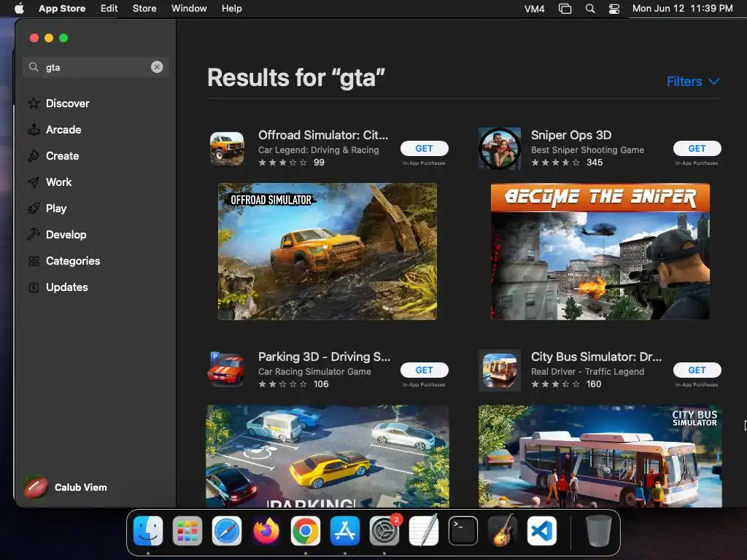Click the "Real Driver - Traffic Legend" subtitle
The width and height of the screenshot is (747, 560).
coord(587,371)
